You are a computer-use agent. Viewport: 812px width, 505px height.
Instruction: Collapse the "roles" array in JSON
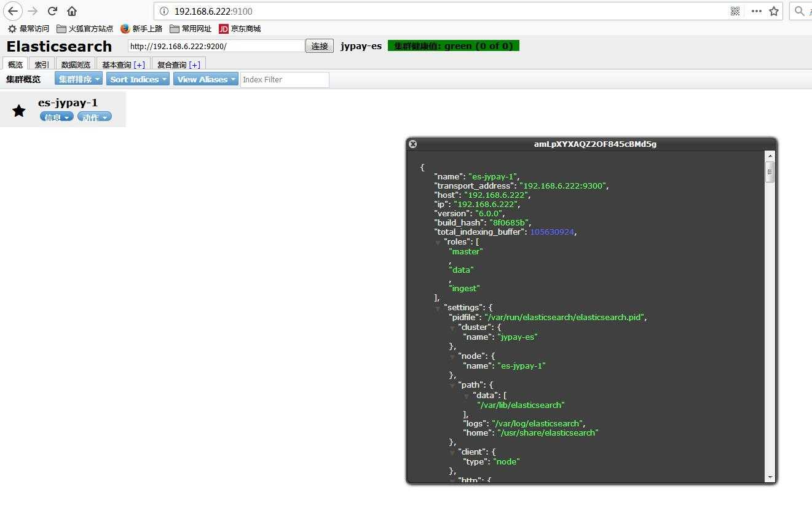(x=438, y=242)
